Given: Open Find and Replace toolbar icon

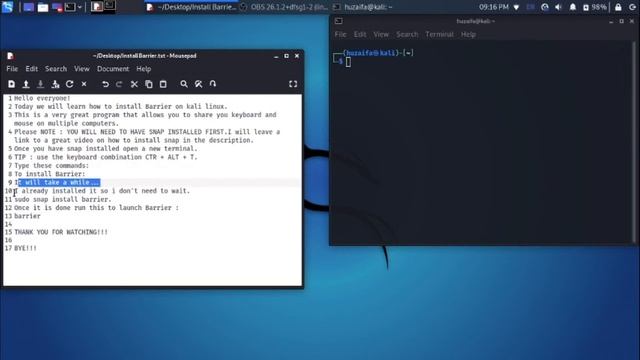Looking at the screenshot, I should coord(198,84).
